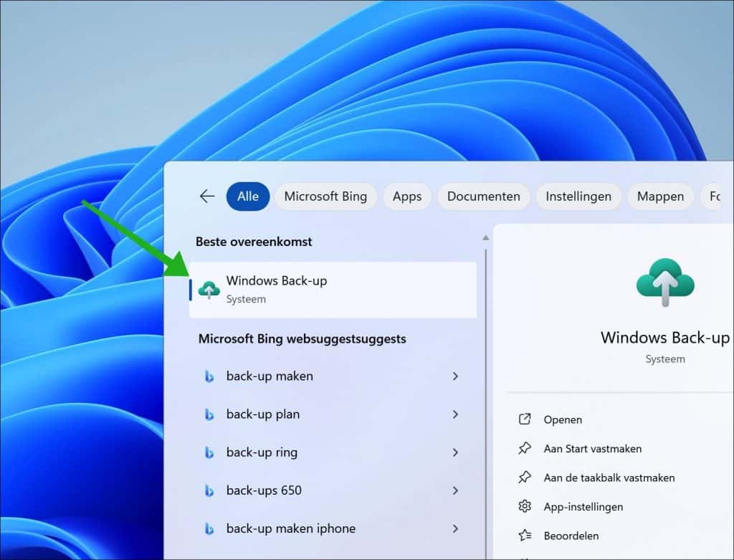Select the Alle filter tab

point(247,196)
